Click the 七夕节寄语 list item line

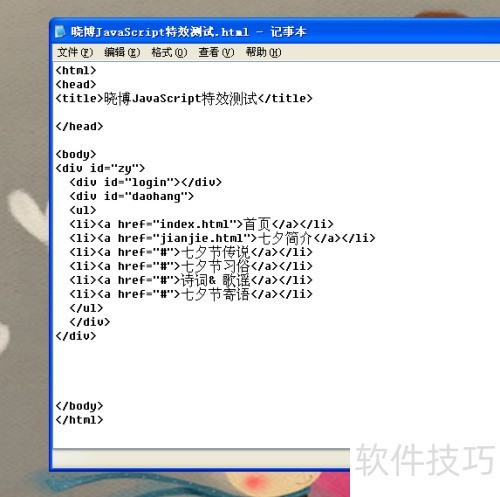pyautogui.click(x=191, y=294)
